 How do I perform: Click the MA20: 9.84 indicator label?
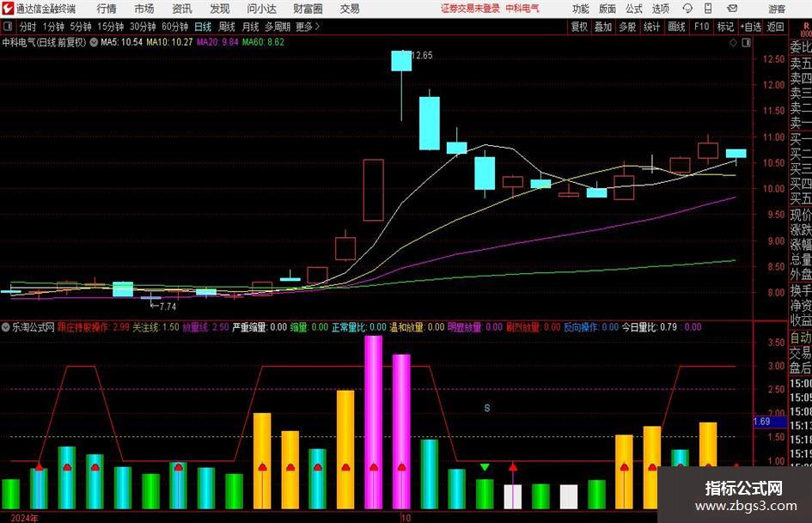point(217,42)
